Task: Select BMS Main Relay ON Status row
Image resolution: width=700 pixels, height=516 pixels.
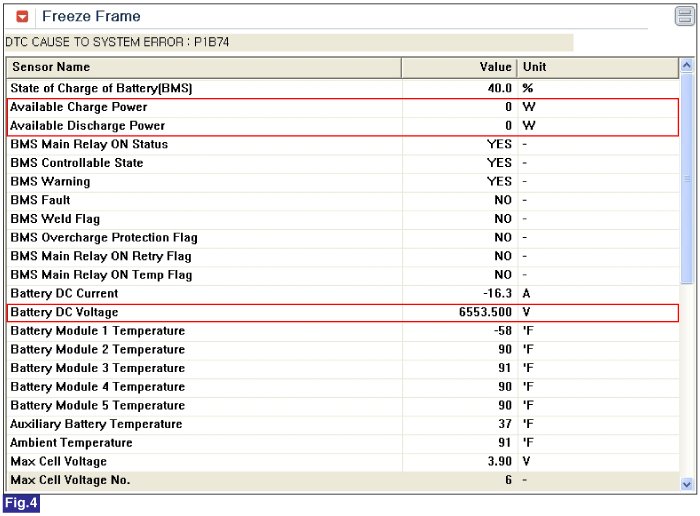Action: coord(343,144)
